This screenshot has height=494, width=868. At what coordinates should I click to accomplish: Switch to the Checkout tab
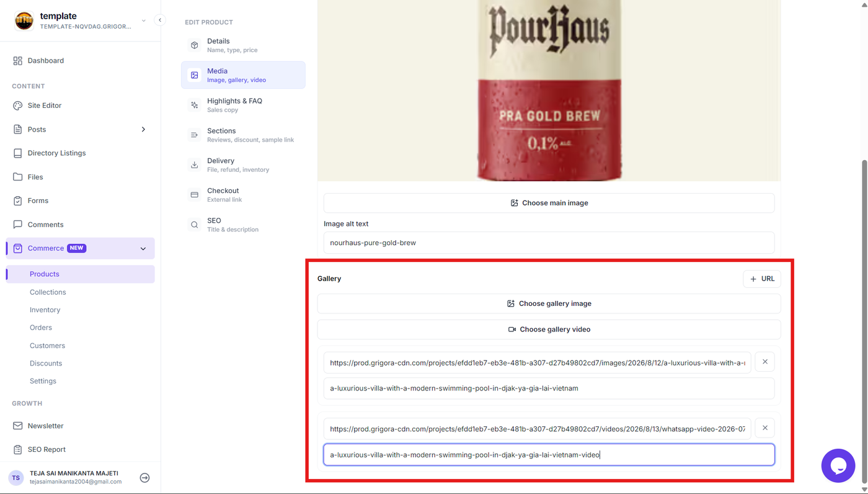pyautogui.click(x=243, y=195)
